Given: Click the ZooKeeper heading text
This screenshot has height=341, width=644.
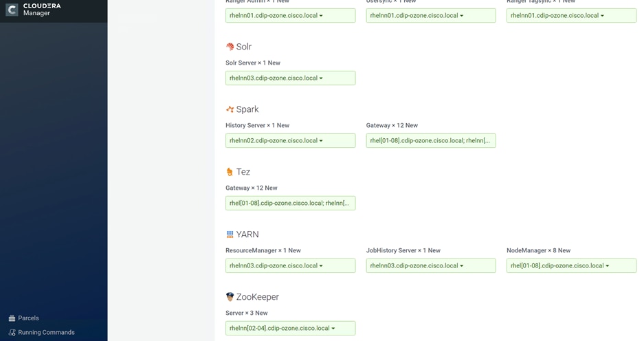Looking at the screenshot, I should coord(258,296).
